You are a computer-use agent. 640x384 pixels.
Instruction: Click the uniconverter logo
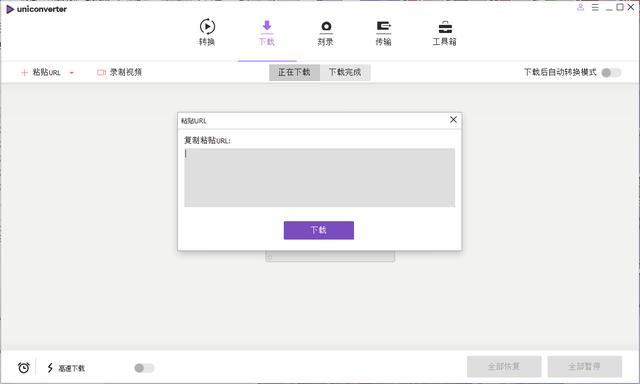coord(36,9)
